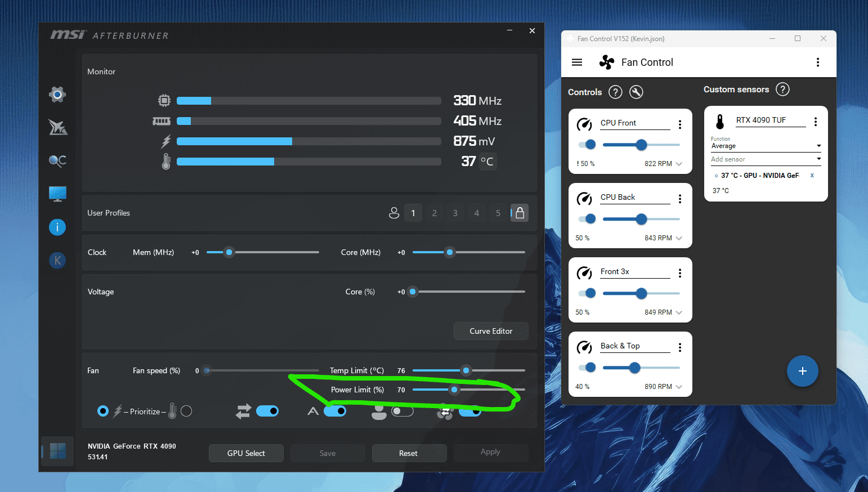Click the K Kombustor icon in sidebar

coord(57,261)
